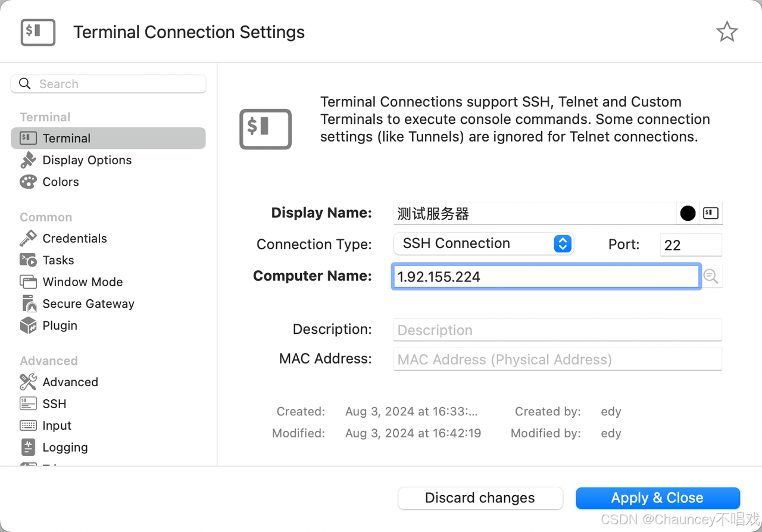This screenshot has width=762, height=532.
Task: Open the SSH settings page
Action: 54,404
